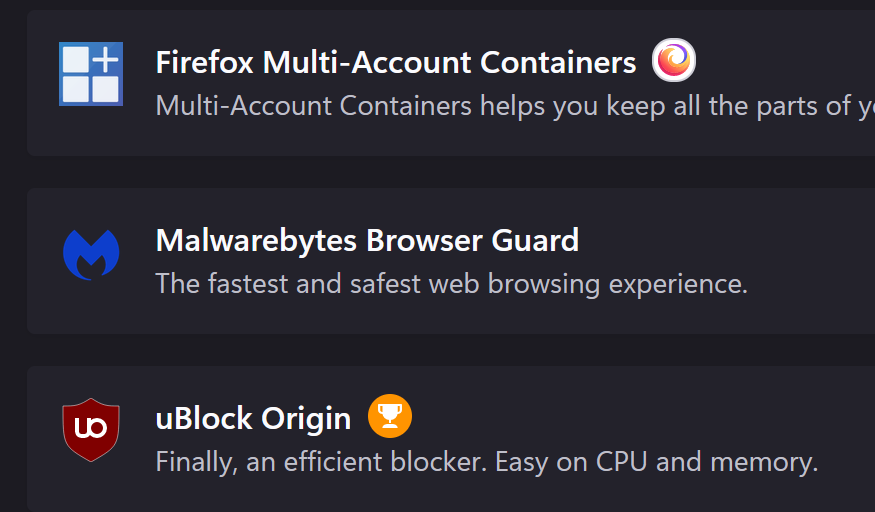The image size is (875, 512).
Task: Click the gap between Containers and Malwarebytes cards
Action: pyautogui.click(x=450, y=171)
